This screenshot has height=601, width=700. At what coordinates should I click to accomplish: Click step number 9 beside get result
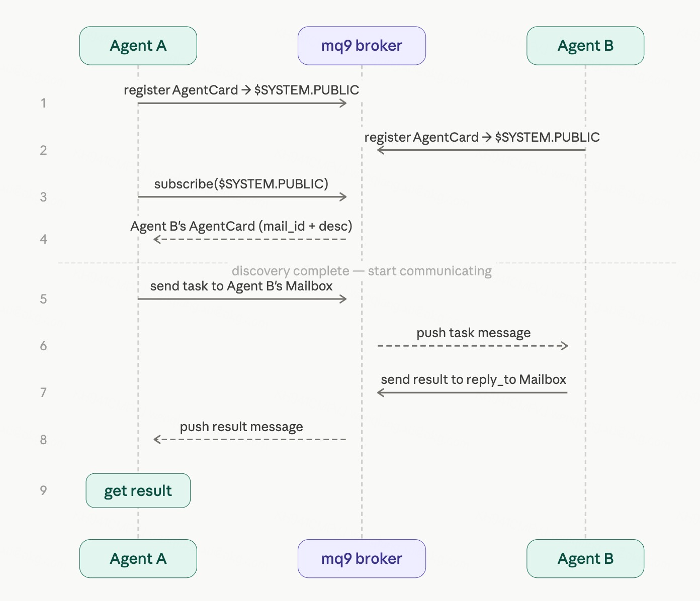pyautogui.click(x=44, y=490)
